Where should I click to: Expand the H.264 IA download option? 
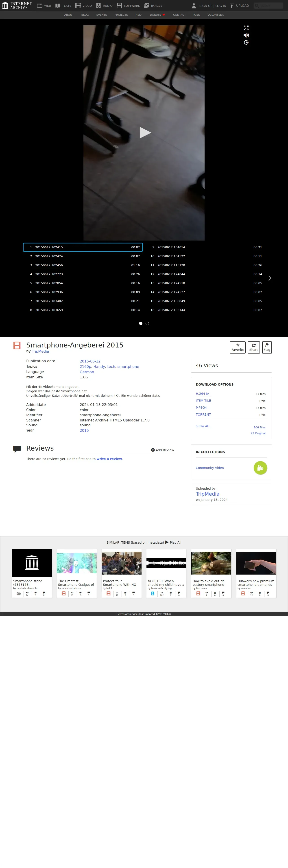[x=202, y=394]
